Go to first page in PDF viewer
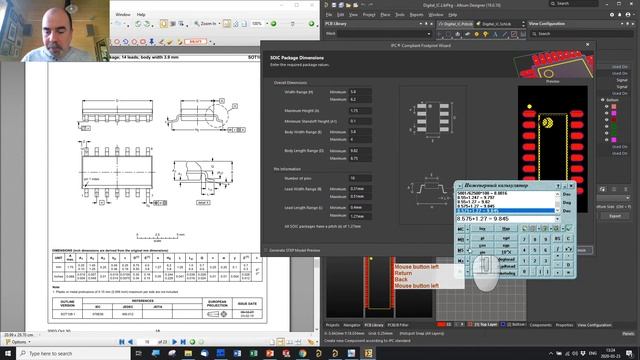Viewport: 640px width, 360px height. pyautogui.click(x=122, y=342)
